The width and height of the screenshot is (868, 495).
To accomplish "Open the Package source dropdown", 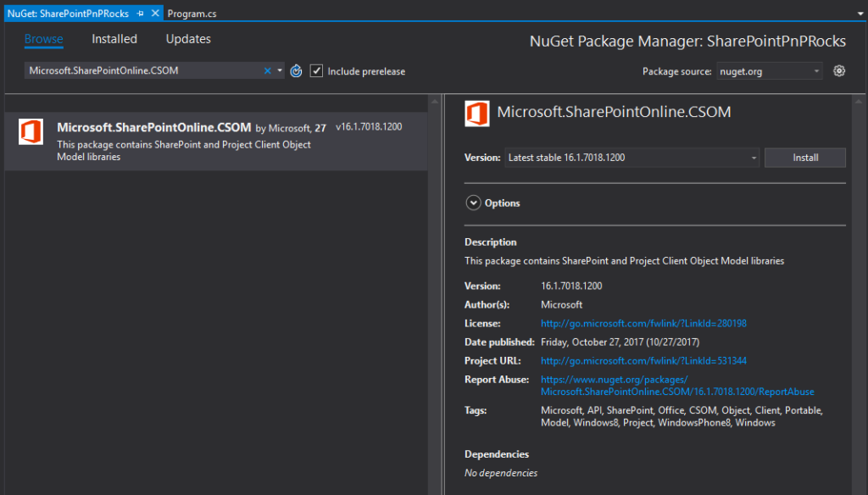I will [769, 71].
